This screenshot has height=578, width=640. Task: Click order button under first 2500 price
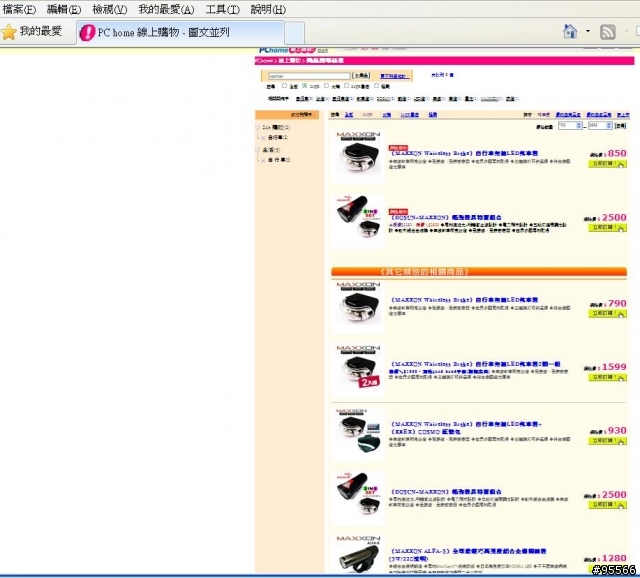pos(607,228)
